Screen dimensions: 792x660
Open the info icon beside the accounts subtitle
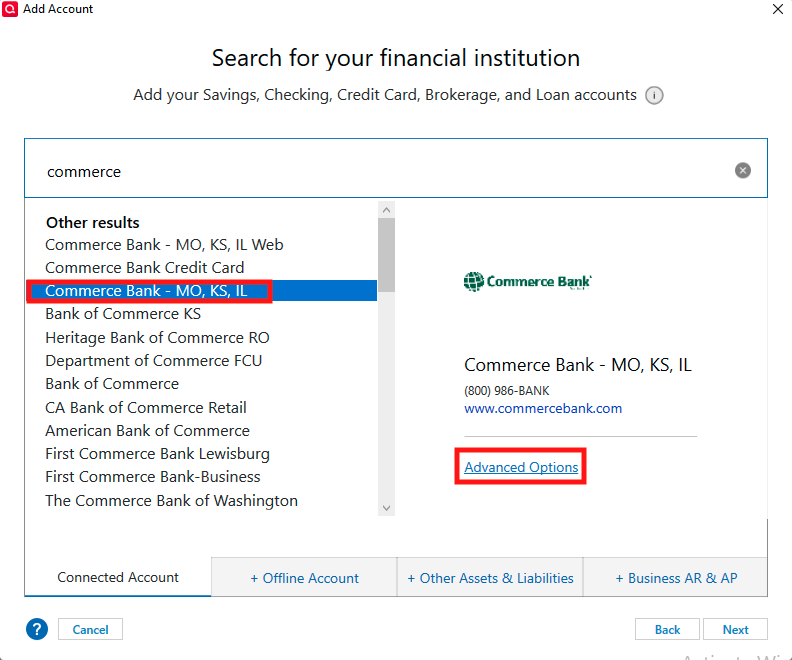pos(654,95)
